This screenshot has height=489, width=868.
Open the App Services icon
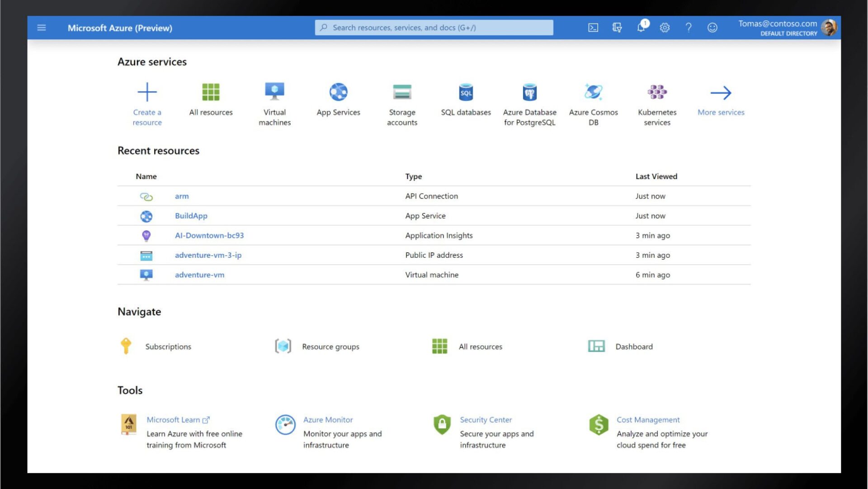pos(339,92)
